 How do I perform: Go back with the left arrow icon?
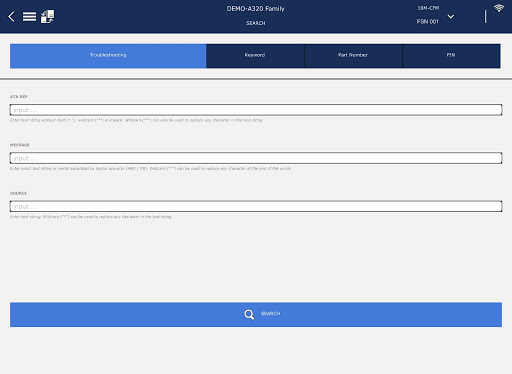(x=11, y=16)
